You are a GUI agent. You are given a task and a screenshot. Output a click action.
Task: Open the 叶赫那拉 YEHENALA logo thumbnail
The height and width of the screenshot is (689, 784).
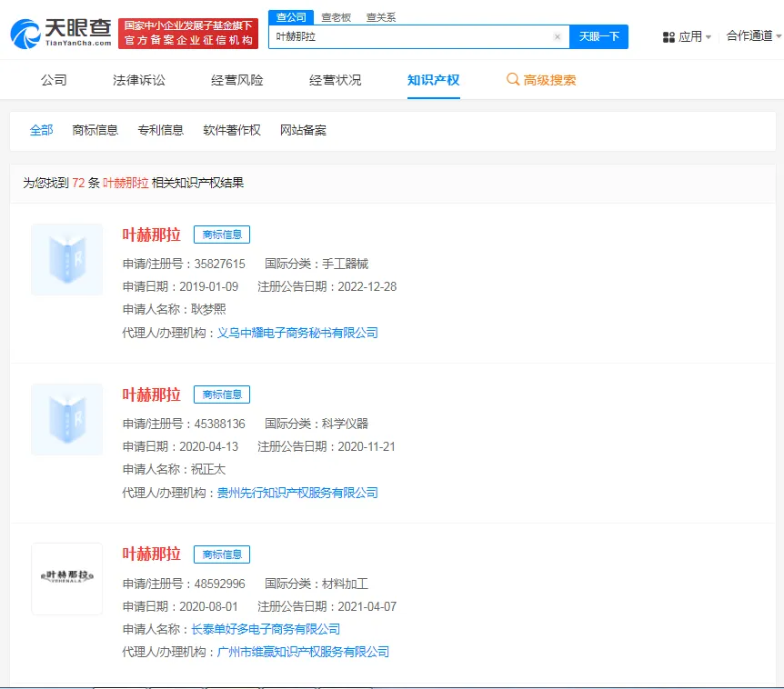click(x=66, y=579)
